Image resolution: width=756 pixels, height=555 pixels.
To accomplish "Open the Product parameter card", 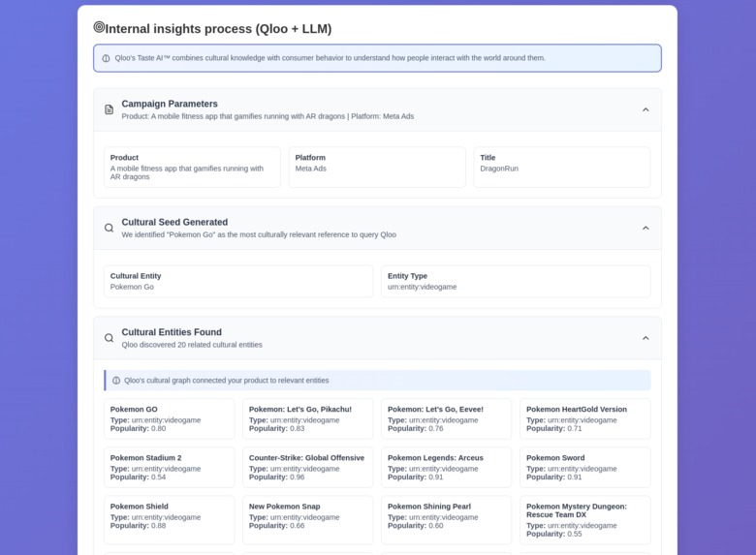I will click(x=192, y=168).
